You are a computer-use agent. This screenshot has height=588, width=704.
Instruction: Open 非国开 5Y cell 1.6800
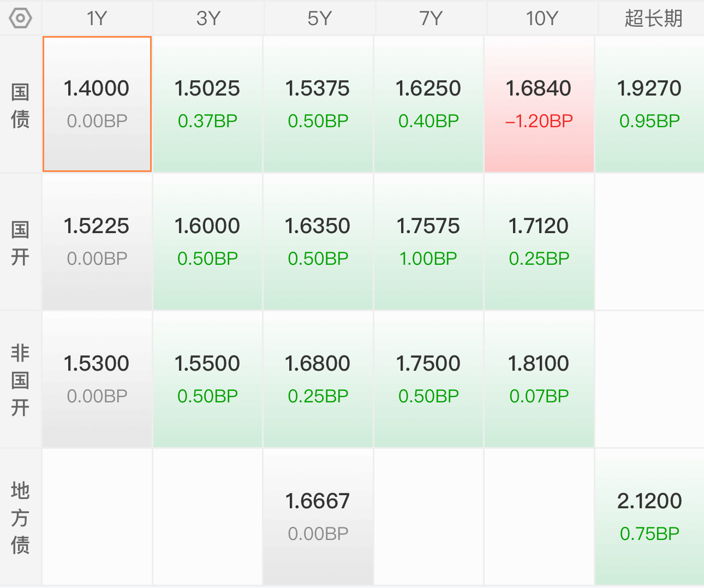point(318,379)
